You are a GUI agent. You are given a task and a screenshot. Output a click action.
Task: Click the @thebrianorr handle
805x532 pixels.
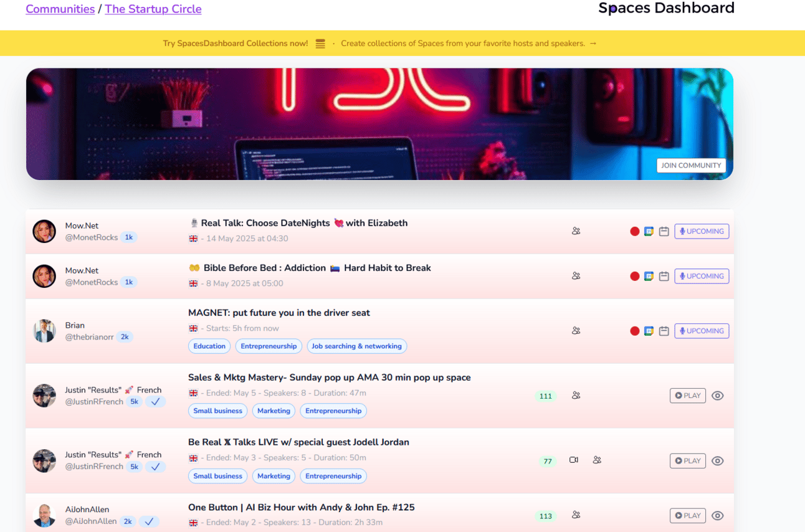pos(91,337)
